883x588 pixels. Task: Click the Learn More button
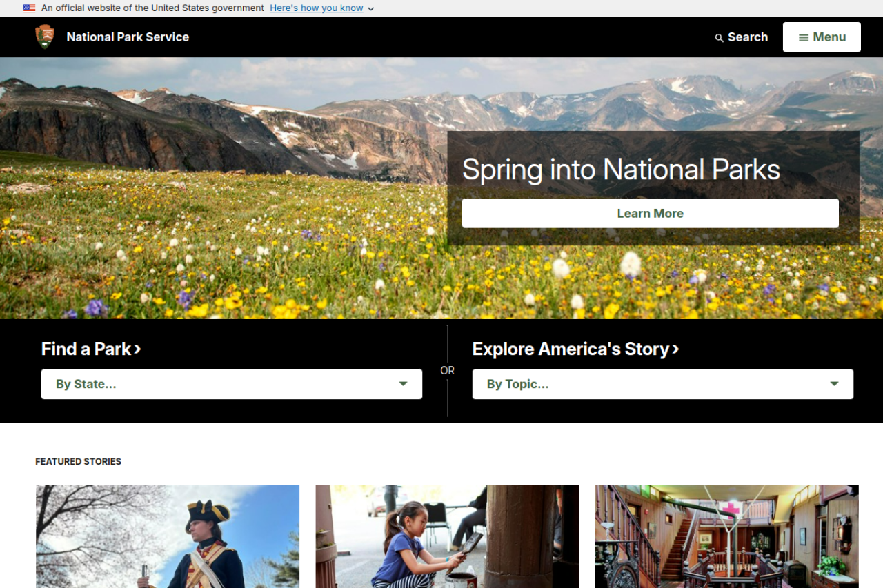[651, 214]
